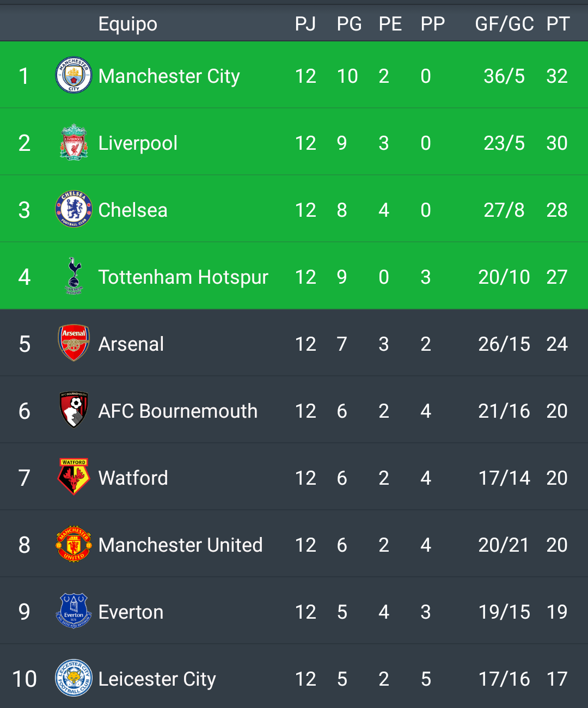Open the Manchester City team name
Image resolution: width=588 pixels, height=708 pixels.
coord(169,76)
